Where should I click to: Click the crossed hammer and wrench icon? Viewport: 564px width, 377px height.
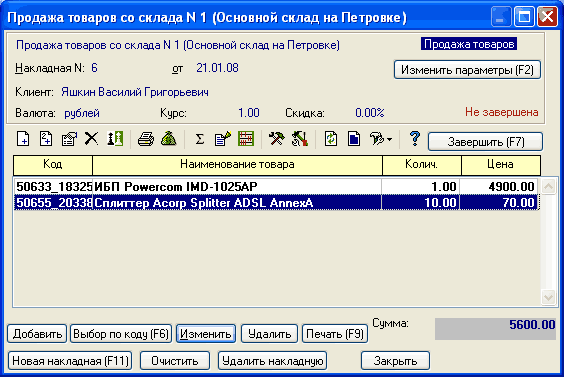(276, 139)
